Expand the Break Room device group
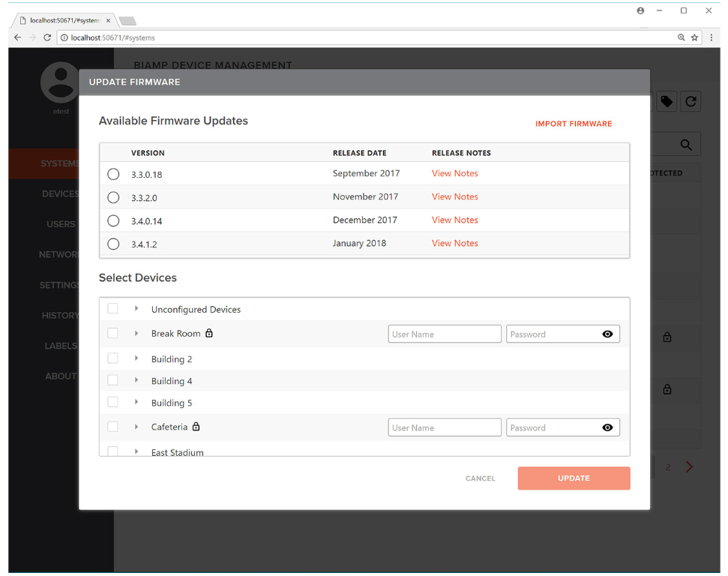 click(136, 334)
